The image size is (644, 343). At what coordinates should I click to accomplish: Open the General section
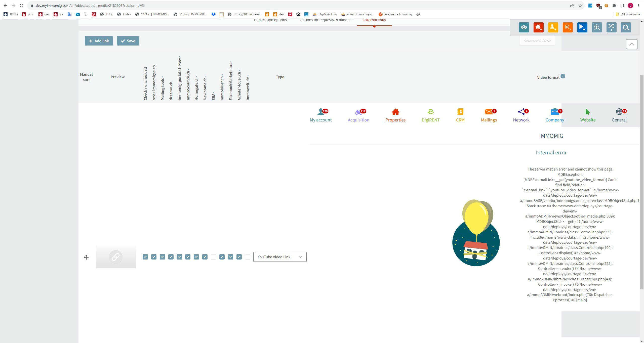click(x=619, y=115)
